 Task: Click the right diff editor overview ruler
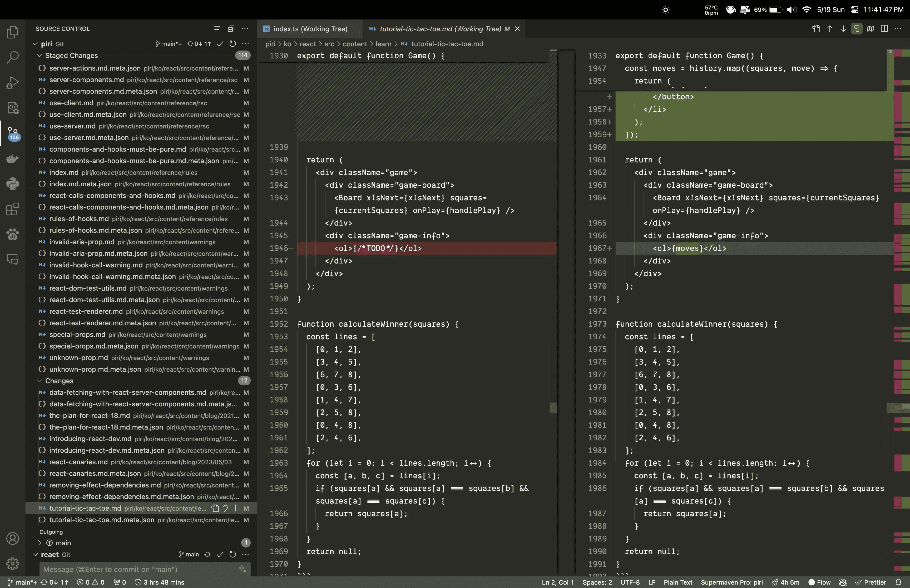902,306
